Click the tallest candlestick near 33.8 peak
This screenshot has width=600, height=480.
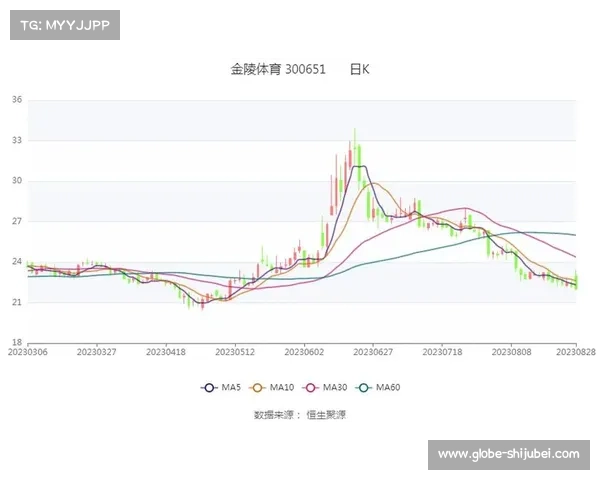coord(355,147)
